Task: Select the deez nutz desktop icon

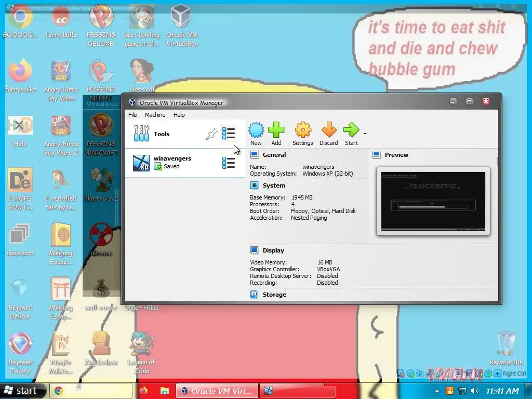Action: 20,240
